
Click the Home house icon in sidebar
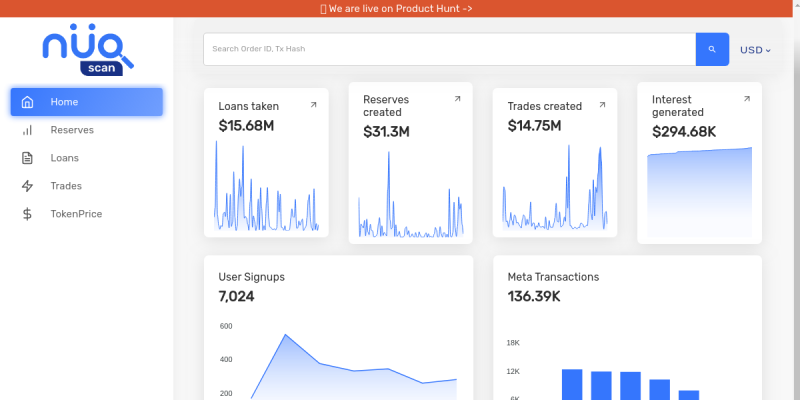tap(28, 102)
